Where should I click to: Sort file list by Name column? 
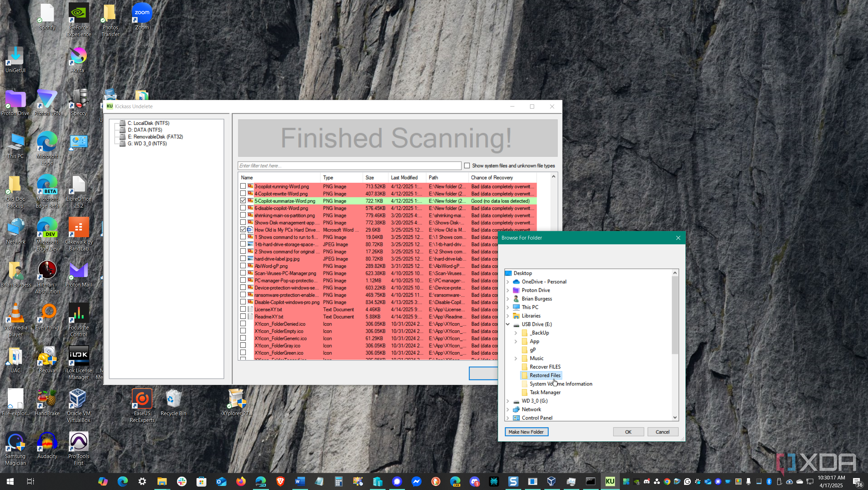coord(279,178)
